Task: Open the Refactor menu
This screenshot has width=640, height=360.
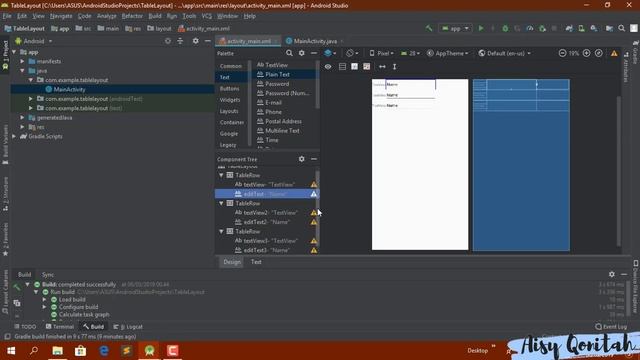Action: pyautogui.click(x=132, y=16)
